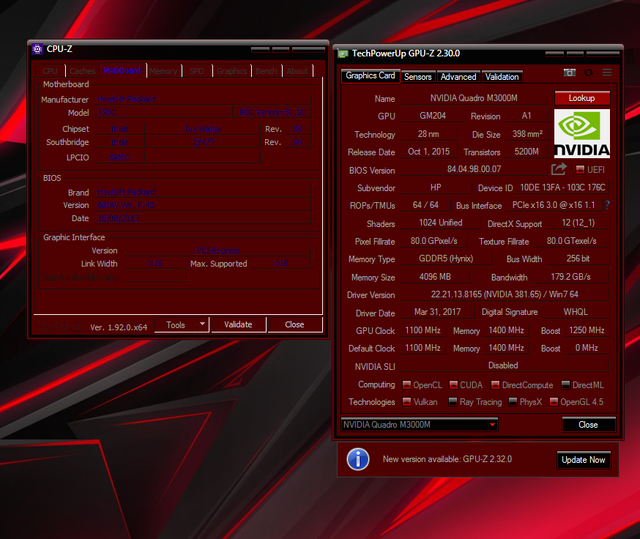Toggle the DirectCompute checkbox
Image resolution: width=640 pixels, height=539 pixels.
tap(496, 385)
